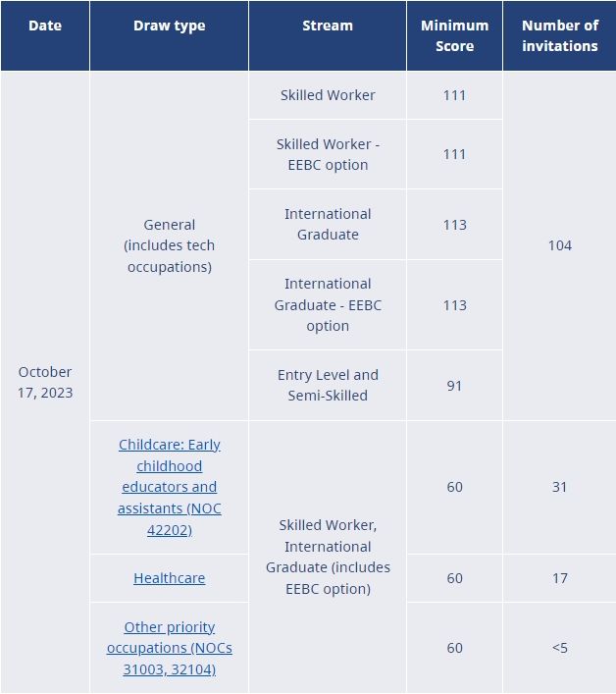
Task: Select International Graduate - EEBC option cell
Action: coord(328,305)
